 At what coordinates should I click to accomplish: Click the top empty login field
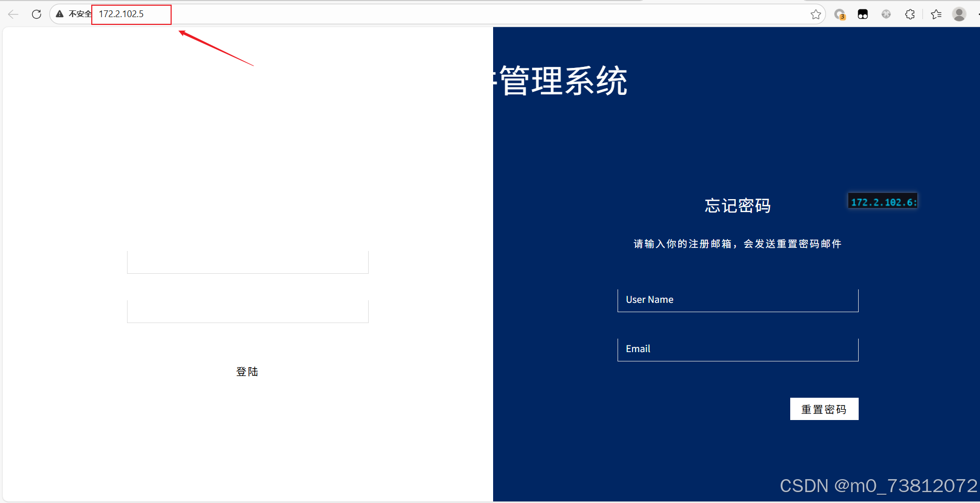coord(247,262)
